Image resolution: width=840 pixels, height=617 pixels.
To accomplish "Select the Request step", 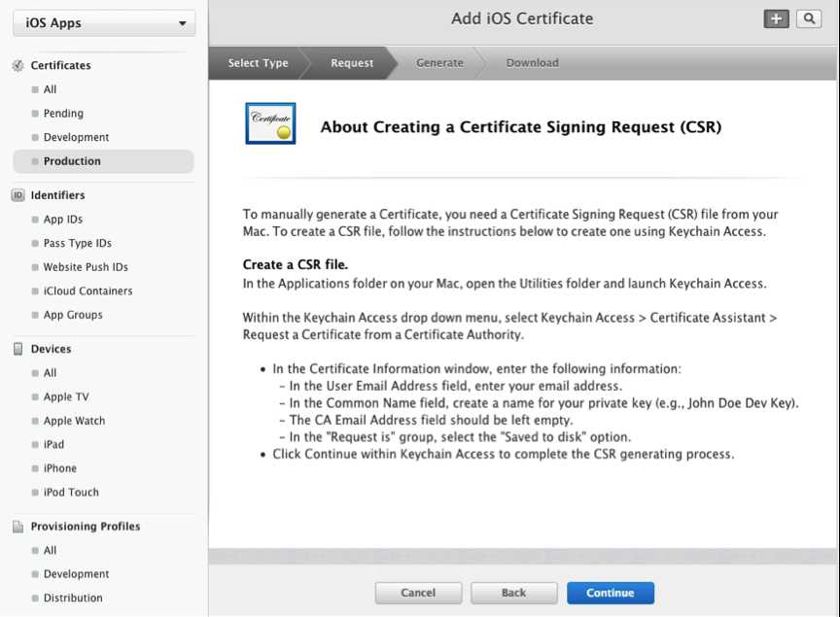I will pos(351,63).
